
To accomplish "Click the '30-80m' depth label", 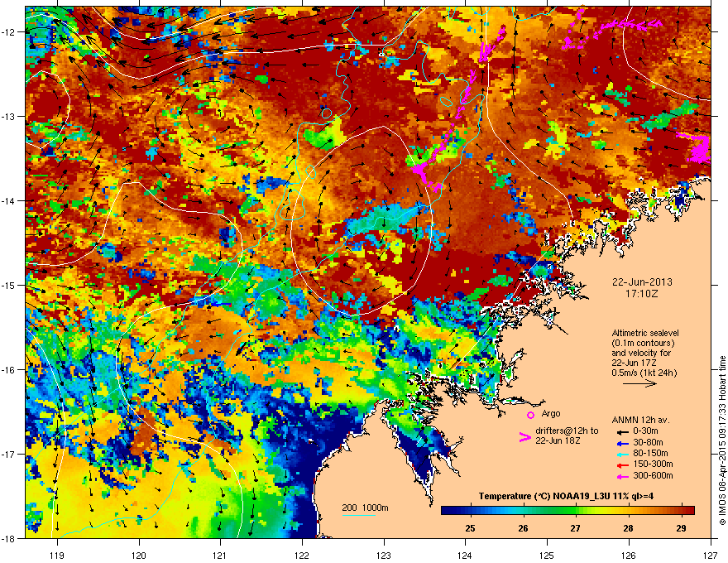I will 648,442.
